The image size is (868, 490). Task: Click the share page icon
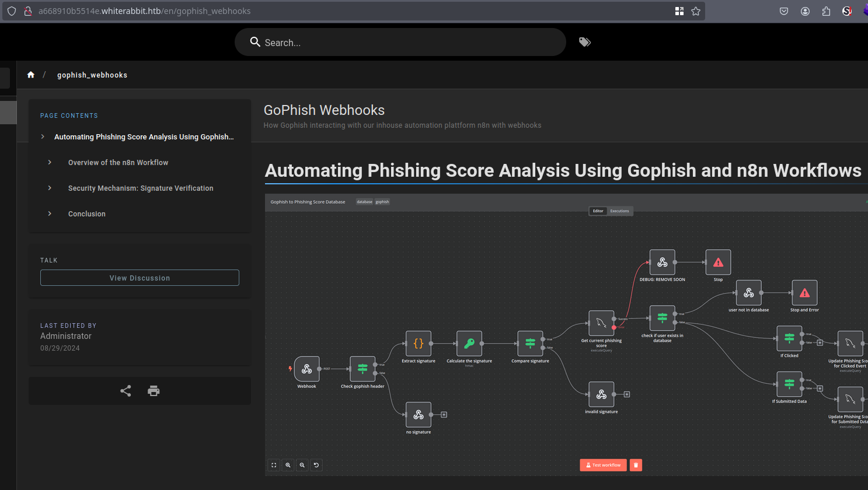pyautogui.click(x=126, y=391)
